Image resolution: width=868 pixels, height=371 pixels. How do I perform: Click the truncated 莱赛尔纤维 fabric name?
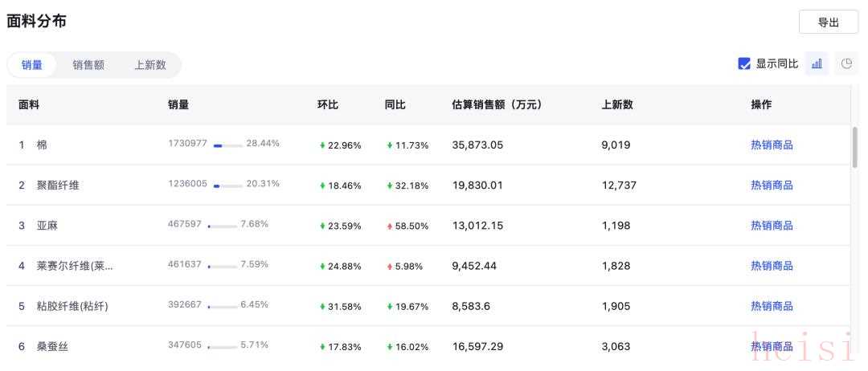tap(75, 266)
